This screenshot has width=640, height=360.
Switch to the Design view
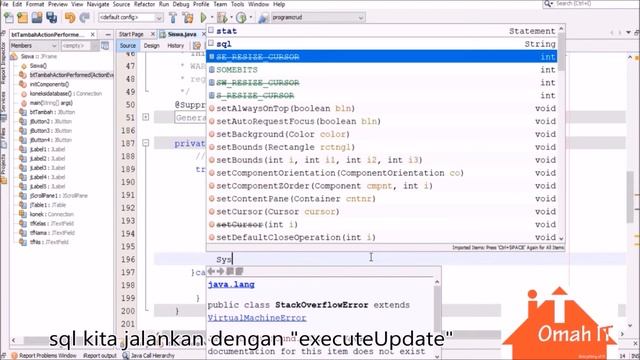151,46
